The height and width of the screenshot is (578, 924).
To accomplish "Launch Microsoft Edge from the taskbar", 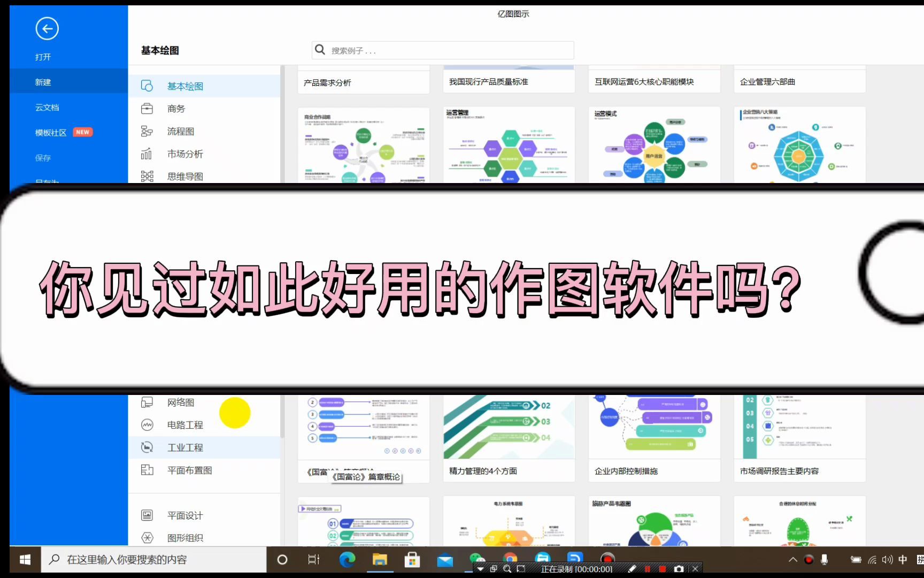I will [347, 560].
